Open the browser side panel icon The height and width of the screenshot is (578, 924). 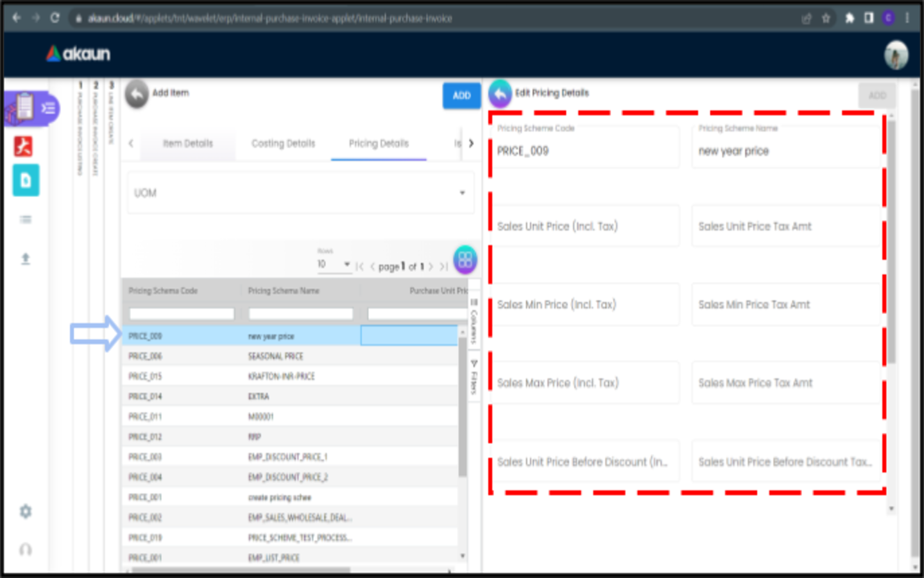tap(869, 18)
